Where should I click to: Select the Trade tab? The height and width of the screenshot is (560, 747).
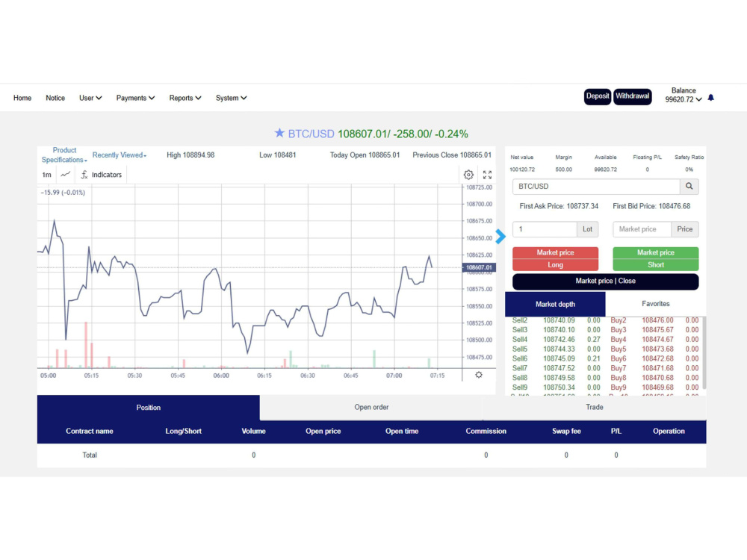[x=594, y=407]
